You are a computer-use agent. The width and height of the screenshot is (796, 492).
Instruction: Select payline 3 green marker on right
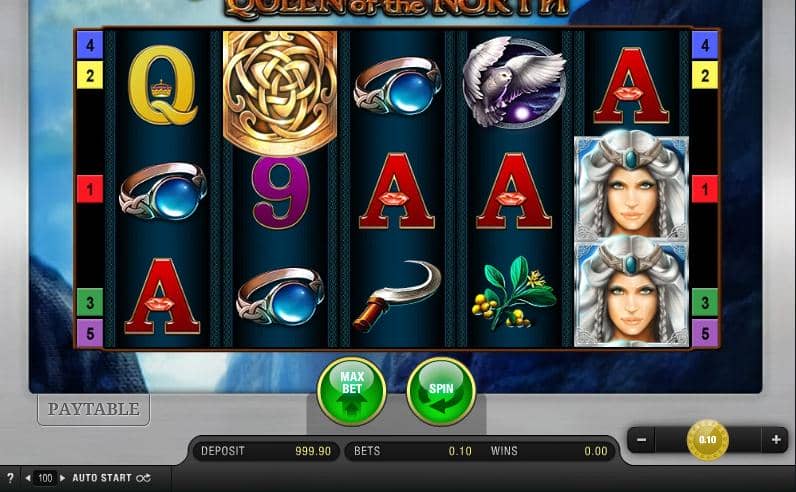(705, 302)
